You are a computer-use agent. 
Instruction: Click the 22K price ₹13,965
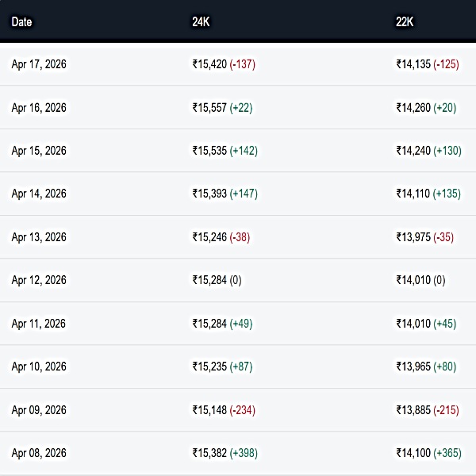[x=413, y=367]
